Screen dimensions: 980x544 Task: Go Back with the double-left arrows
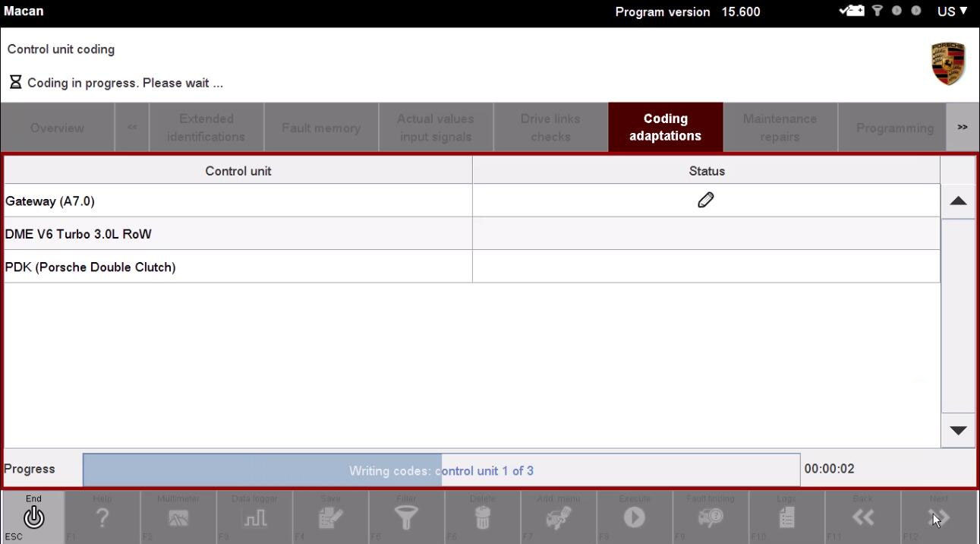[x=862, y=517]
